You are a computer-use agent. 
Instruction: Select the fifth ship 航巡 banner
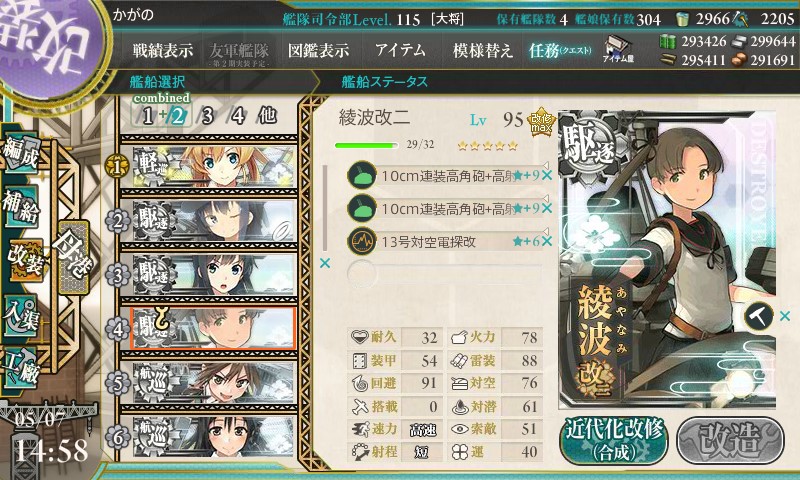tap(209, 383)
